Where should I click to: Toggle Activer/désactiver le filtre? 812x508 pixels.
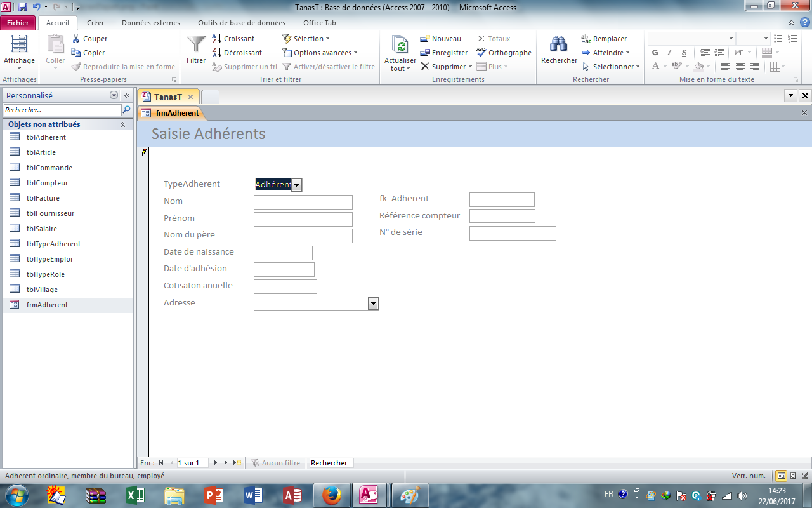[329, 67]
